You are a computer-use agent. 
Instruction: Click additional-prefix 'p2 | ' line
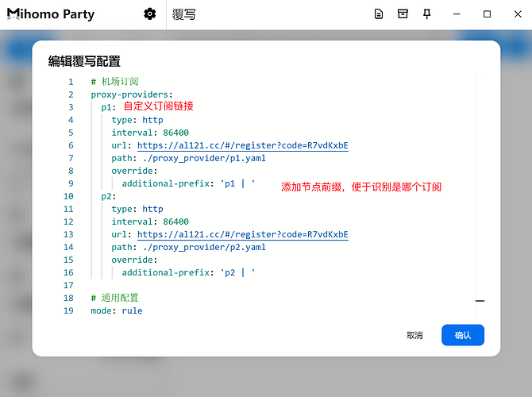click(x=189, y=272)
